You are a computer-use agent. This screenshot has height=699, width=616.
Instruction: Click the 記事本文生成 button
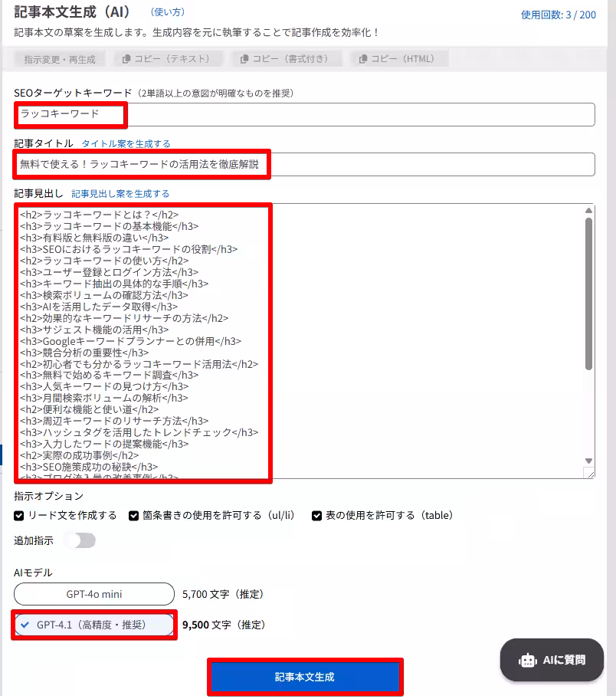[306, 677]
